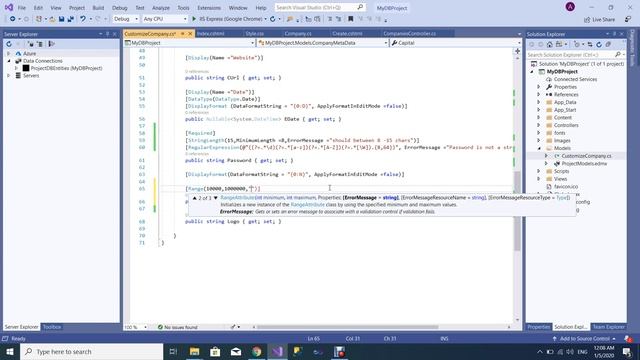This screenshot has width=640, height=360.
Task: Switch to the Properties panel tab
Action: tap(539, 327)
